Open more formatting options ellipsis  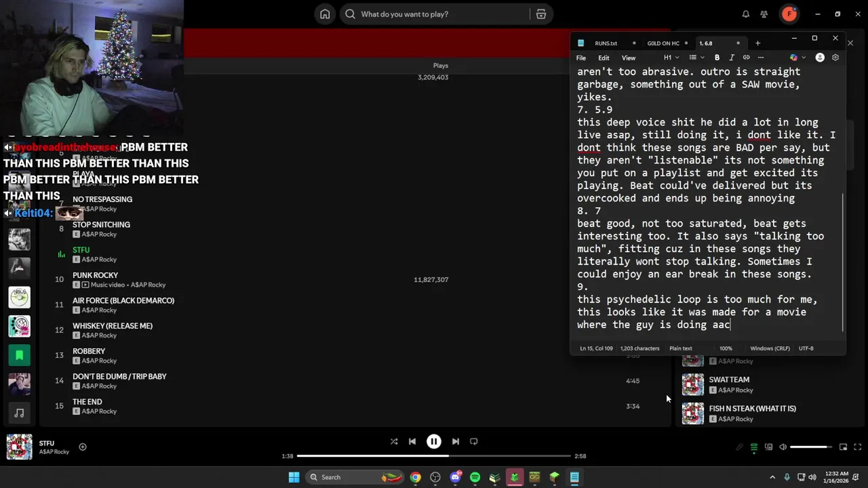coord(761,58)
